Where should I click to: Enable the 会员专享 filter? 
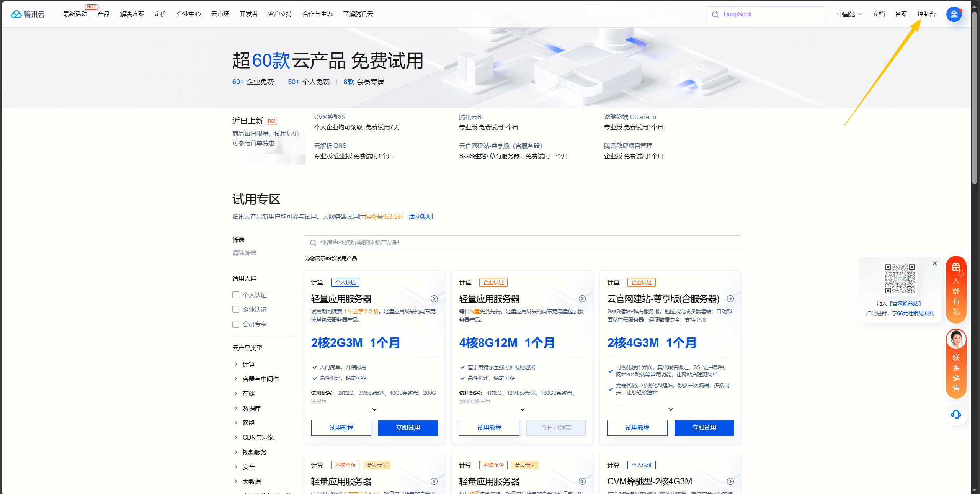coord(236,324)
